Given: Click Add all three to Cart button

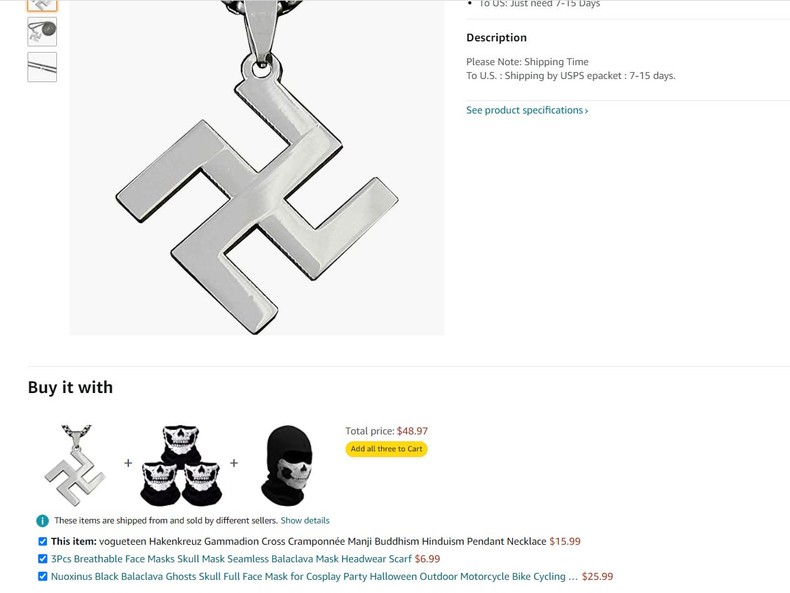Looking at the screenshot, I should 386,449.
